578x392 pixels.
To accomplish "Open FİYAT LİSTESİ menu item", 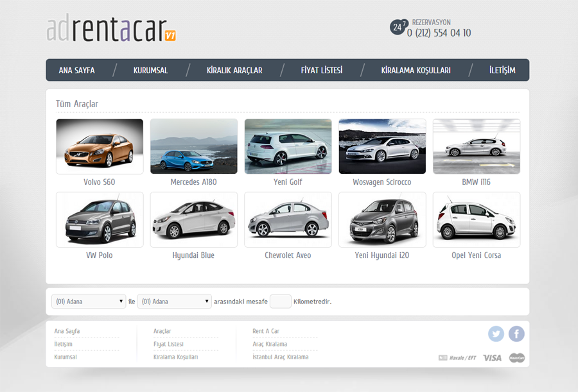I will point(322,70).
